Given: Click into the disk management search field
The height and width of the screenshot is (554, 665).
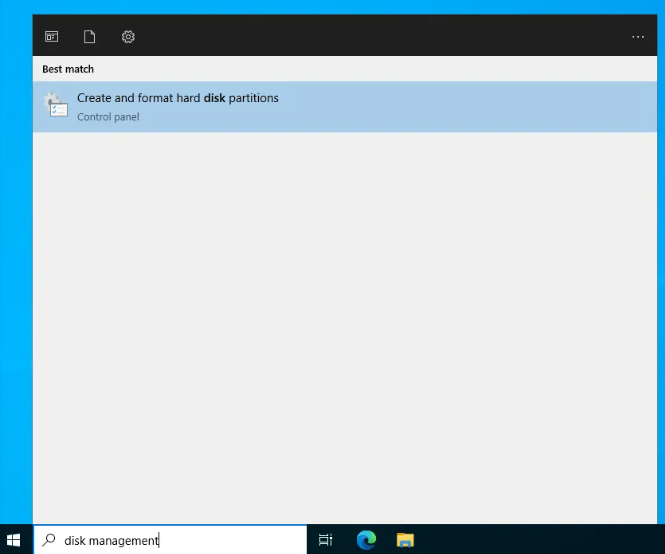Looking at the screenshot, I should tap(180, 540).
